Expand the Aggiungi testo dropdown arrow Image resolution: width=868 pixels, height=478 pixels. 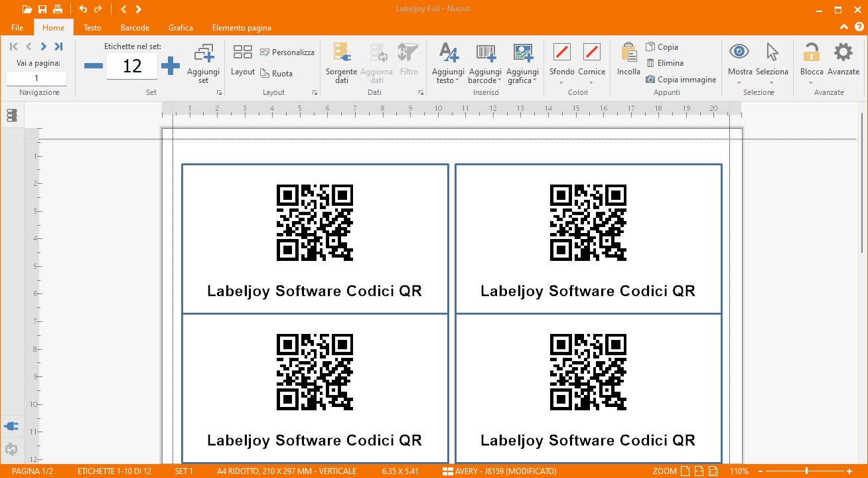(457, 81)
